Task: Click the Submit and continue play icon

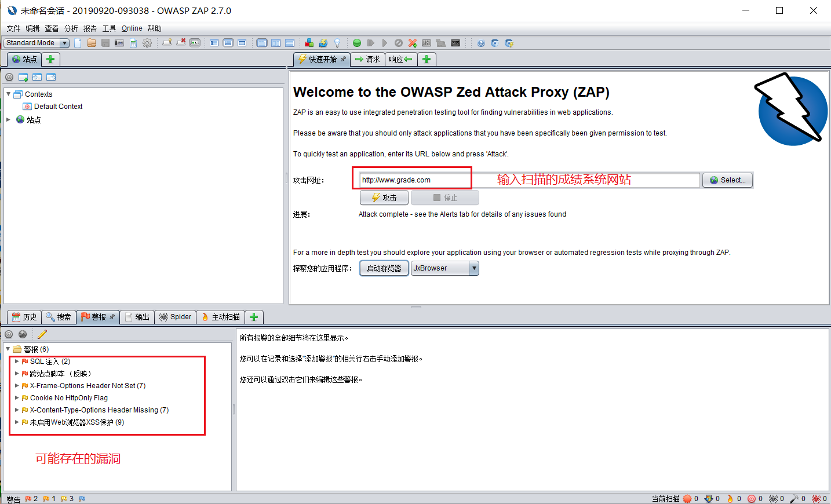Action: coord(385,43)
